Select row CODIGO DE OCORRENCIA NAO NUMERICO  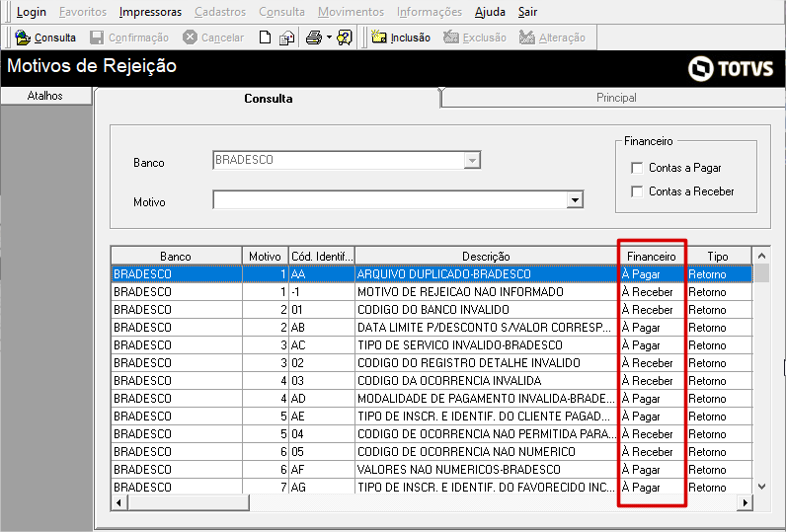432,452
